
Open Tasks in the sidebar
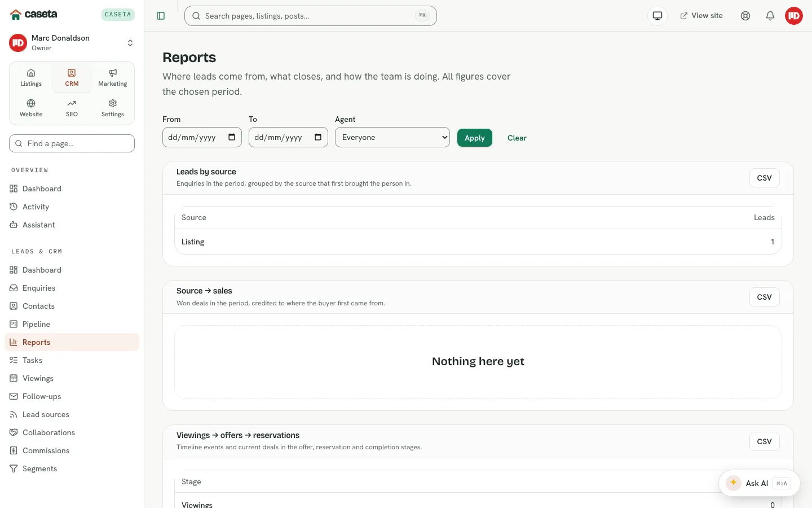(x=72, y=360)
